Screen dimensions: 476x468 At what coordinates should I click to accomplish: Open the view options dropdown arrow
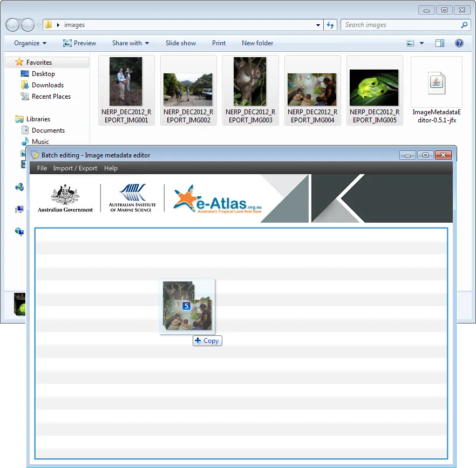421,43
